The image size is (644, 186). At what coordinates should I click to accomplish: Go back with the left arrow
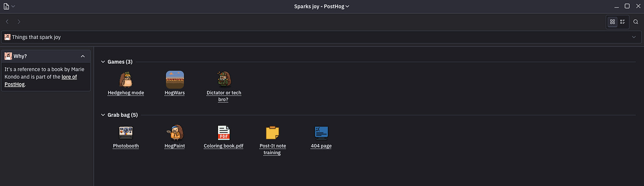click(7, 22)
